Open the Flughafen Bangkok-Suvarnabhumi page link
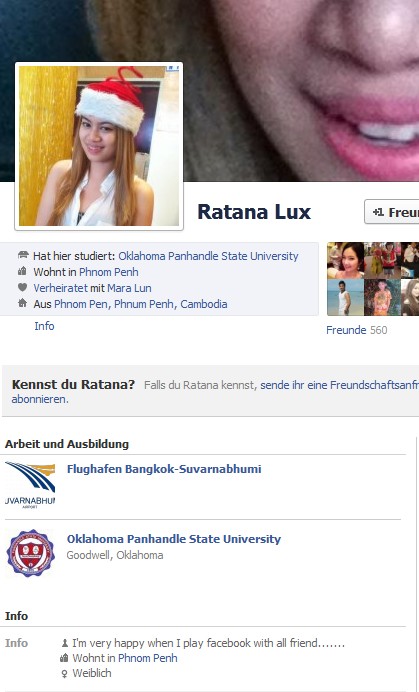Screen dimensions: 419x692 tap(164, 469)
